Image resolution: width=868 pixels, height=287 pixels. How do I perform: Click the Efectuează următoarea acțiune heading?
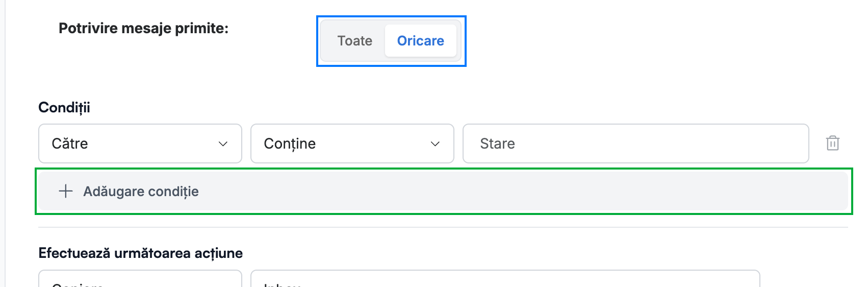(141, 253)
